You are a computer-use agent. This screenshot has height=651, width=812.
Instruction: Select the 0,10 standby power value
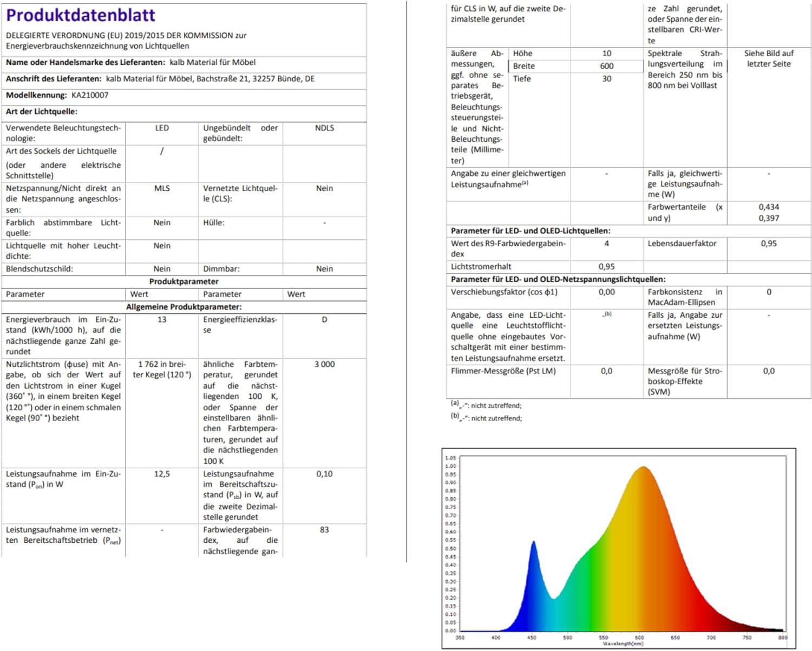click(x=324, y=474)
